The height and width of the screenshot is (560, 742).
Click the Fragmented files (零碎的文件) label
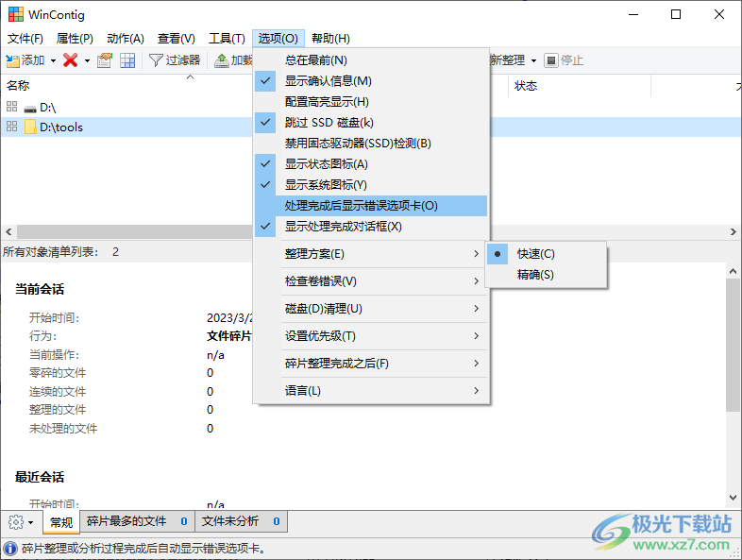click(58, 373)
